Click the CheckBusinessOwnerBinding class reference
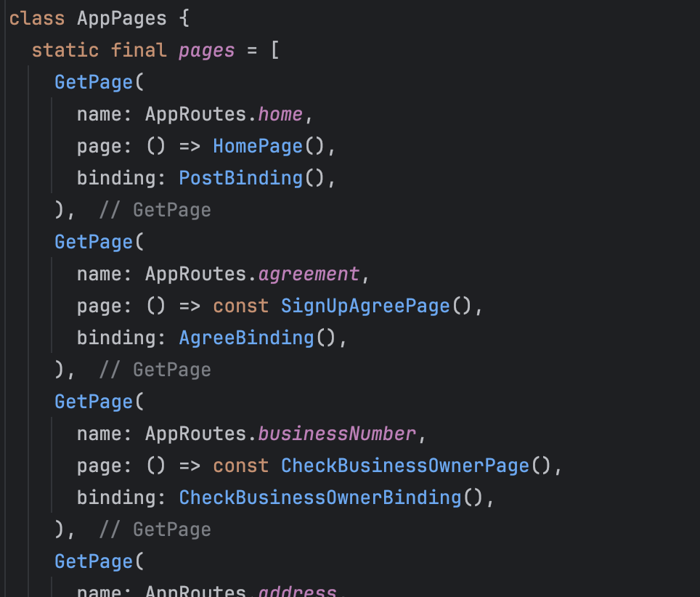 click(x=320, y=498)
